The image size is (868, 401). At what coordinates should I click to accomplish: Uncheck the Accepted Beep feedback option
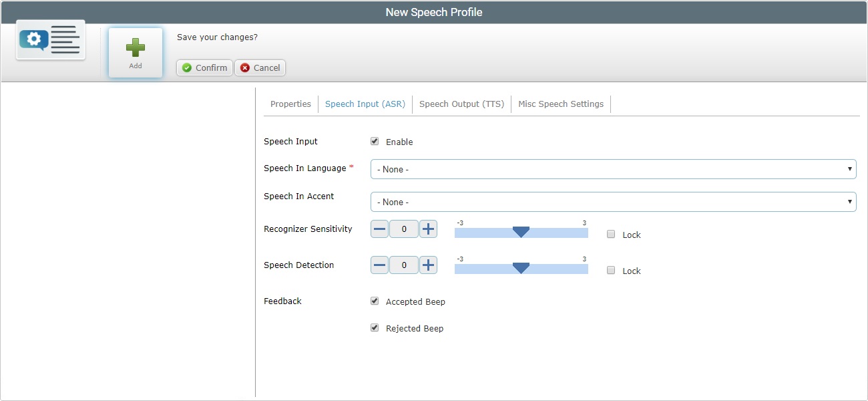375,301
